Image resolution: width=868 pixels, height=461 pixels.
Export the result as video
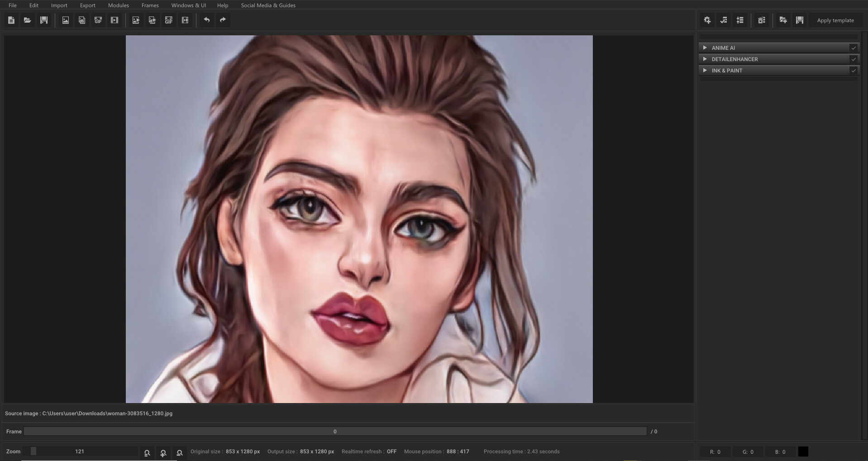point(185,20)
